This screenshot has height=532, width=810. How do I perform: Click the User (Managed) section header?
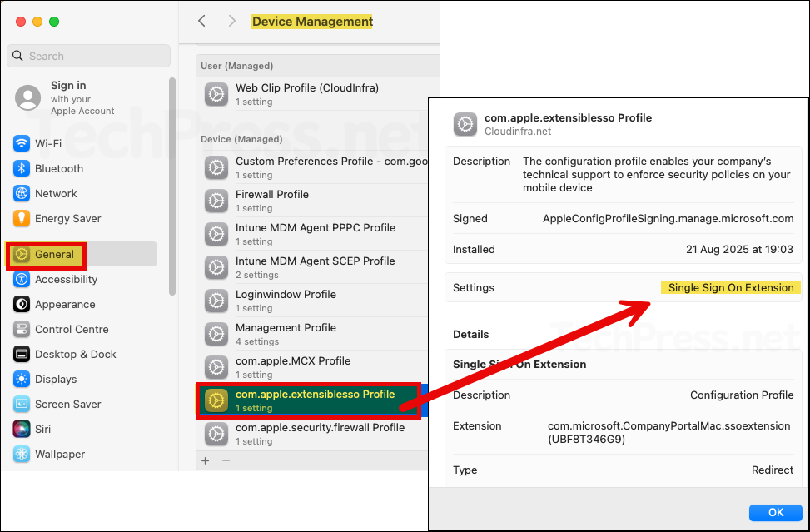236,66
